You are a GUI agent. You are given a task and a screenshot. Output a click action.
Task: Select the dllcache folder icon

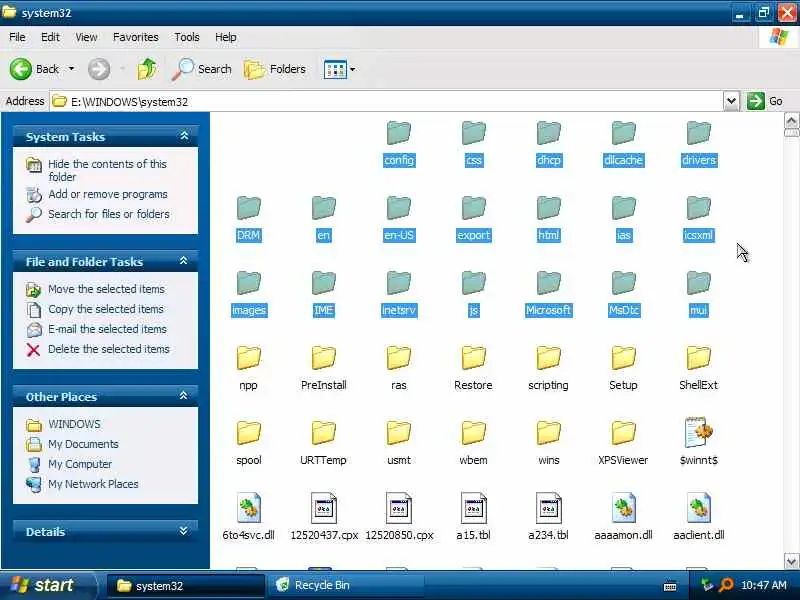pos(623,133)
